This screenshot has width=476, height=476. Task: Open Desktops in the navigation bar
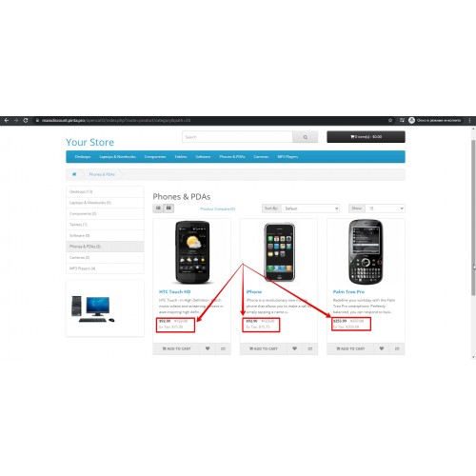tap(83, 157)
